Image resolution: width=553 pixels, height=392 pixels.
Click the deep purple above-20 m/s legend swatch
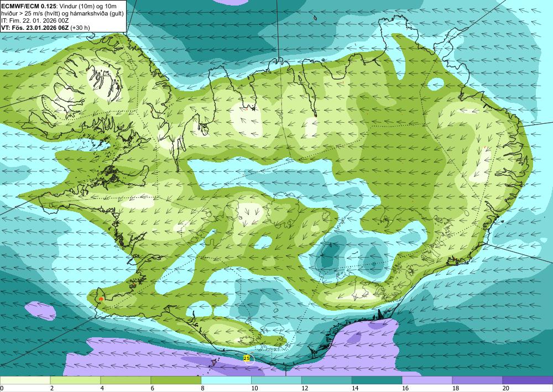(x=528, y=380)
